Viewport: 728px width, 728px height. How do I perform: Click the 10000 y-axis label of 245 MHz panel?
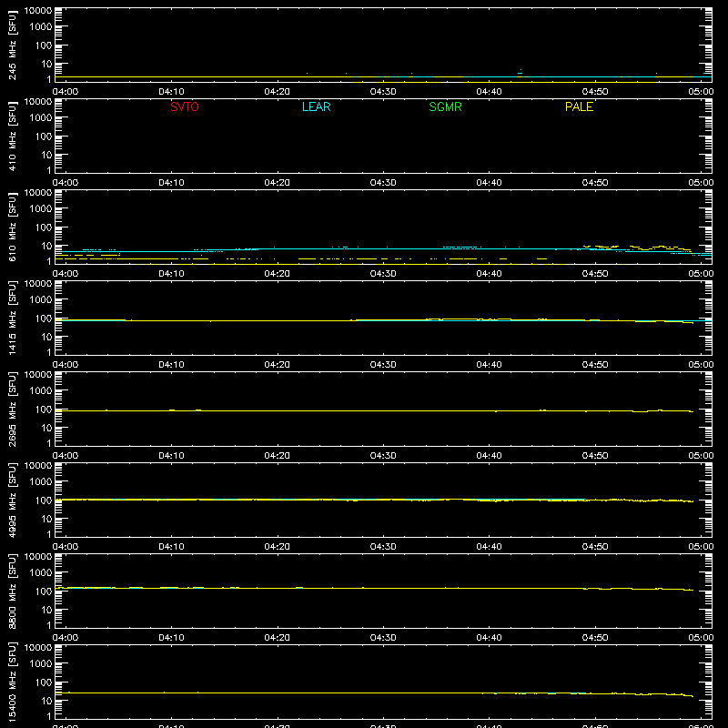(x=38, y=11)
